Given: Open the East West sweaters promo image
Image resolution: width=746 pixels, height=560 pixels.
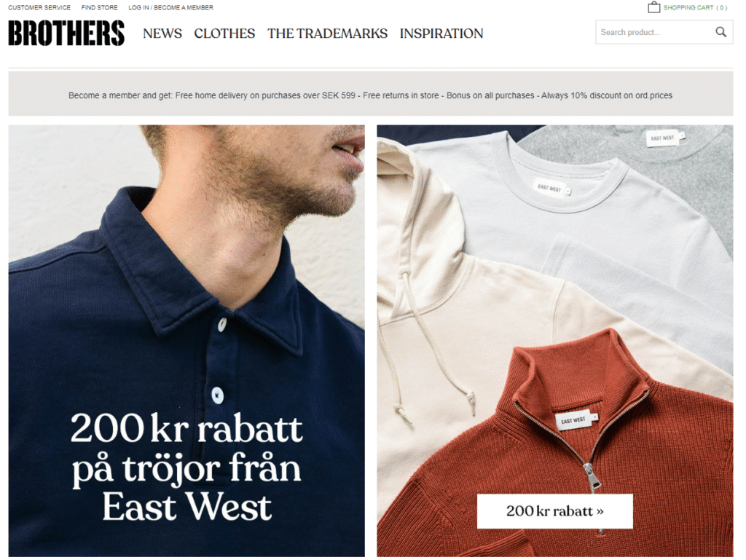Looking at the screenshot, I should click(x=554, y=340).
